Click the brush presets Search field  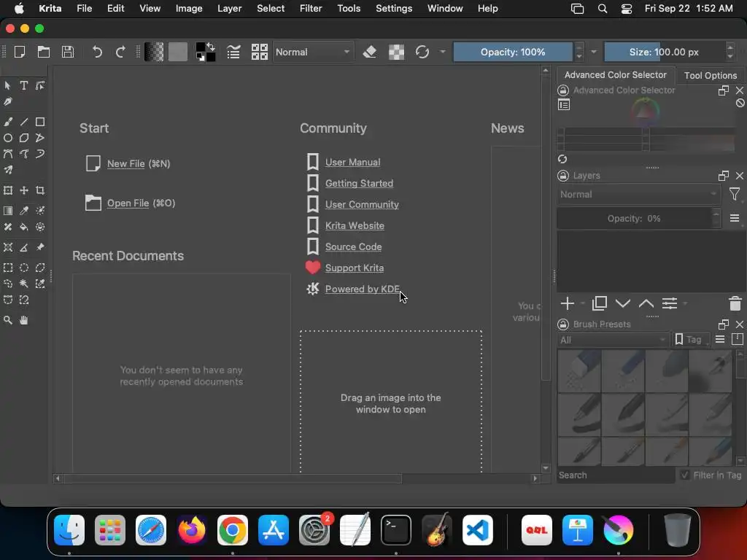point(616,475)
